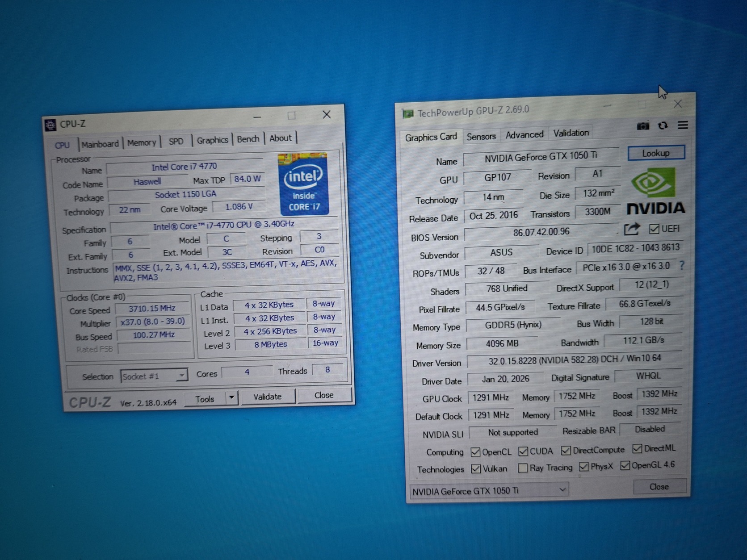This screenshot has height=560, width=747.
Task: Open the GPU-Z hamburger menu
Action: tap(683, 125)
